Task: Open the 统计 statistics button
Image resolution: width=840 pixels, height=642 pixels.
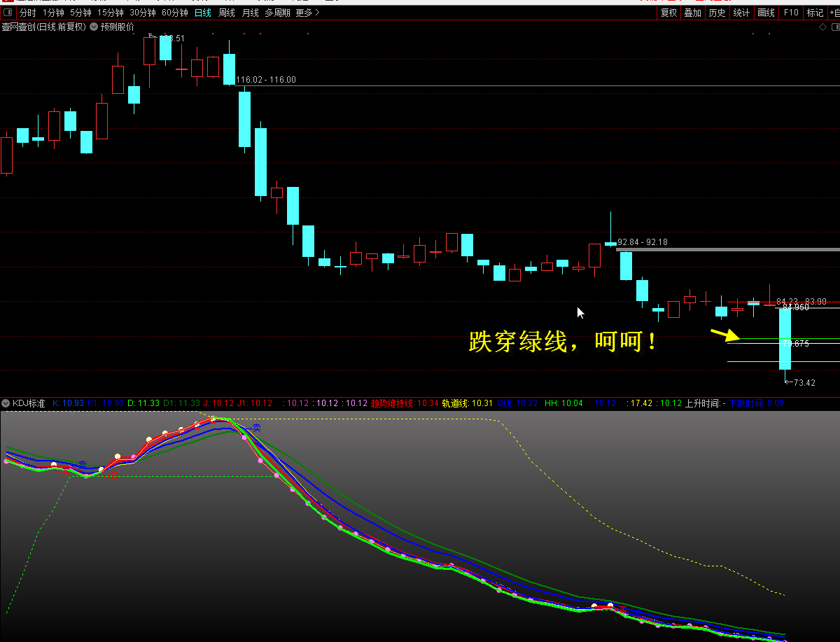Action: pyautogui.click(x=741, y=13)
